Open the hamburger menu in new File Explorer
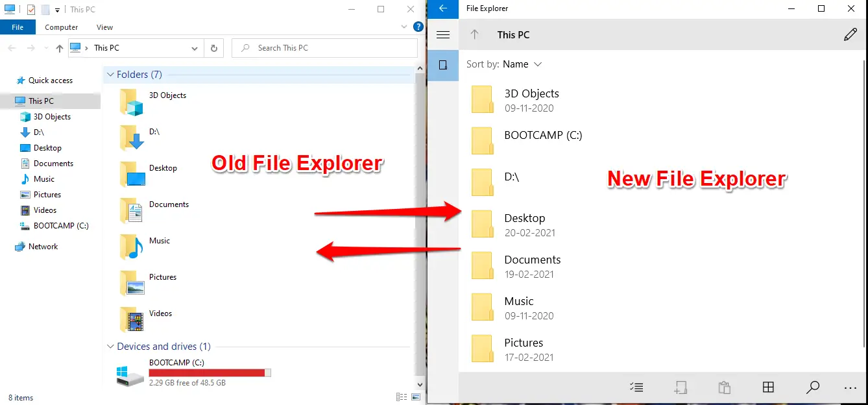 (x=443, y=35)
